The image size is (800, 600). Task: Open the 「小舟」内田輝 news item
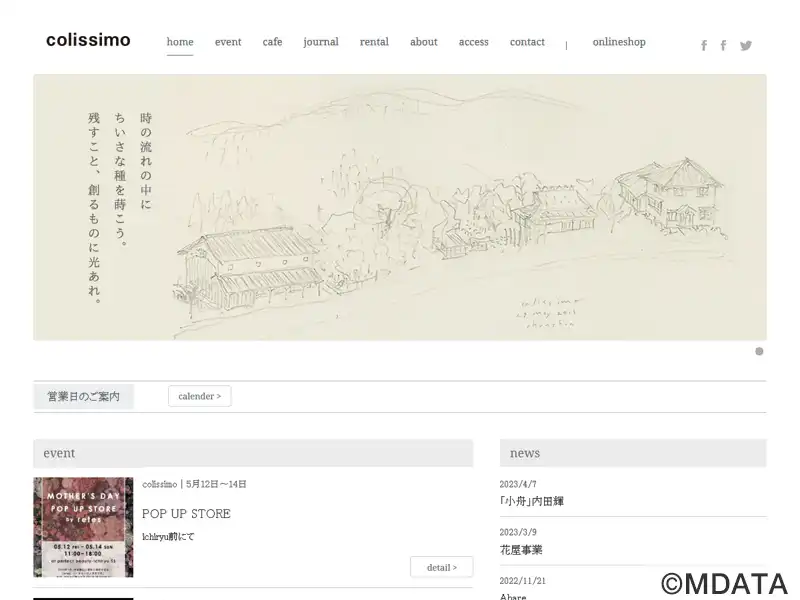coord(531,501)
